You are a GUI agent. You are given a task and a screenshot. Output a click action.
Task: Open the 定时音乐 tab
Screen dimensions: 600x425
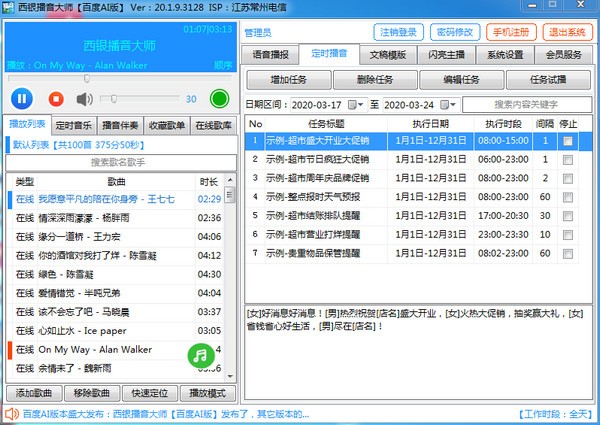73,125
